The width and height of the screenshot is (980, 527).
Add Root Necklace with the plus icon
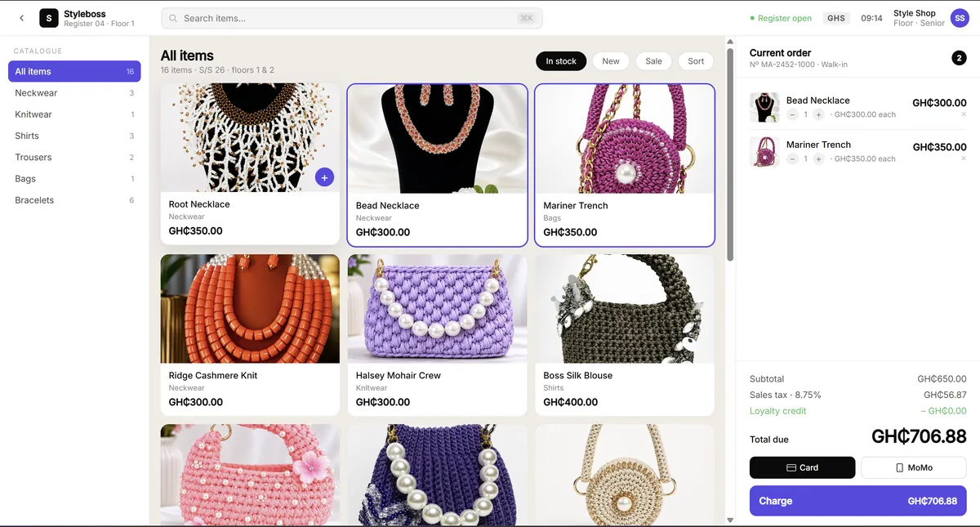[x=324, y=176]
